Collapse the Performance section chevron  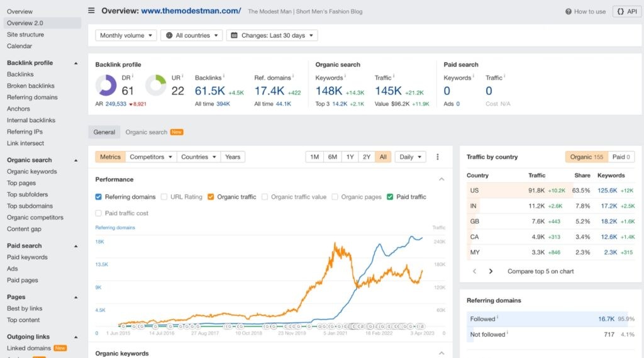coord(441,179)
